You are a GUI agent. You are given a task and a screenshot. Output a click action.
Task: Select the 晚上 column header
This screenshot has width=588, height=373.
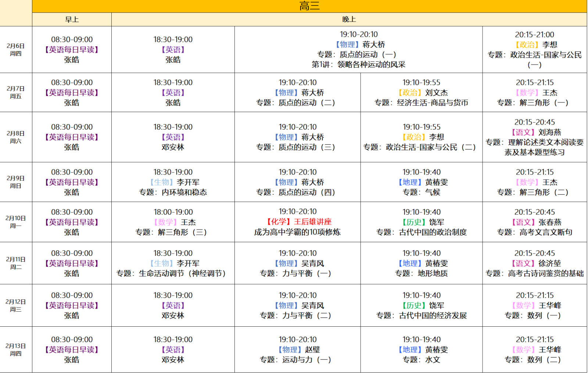click(349, 19)
